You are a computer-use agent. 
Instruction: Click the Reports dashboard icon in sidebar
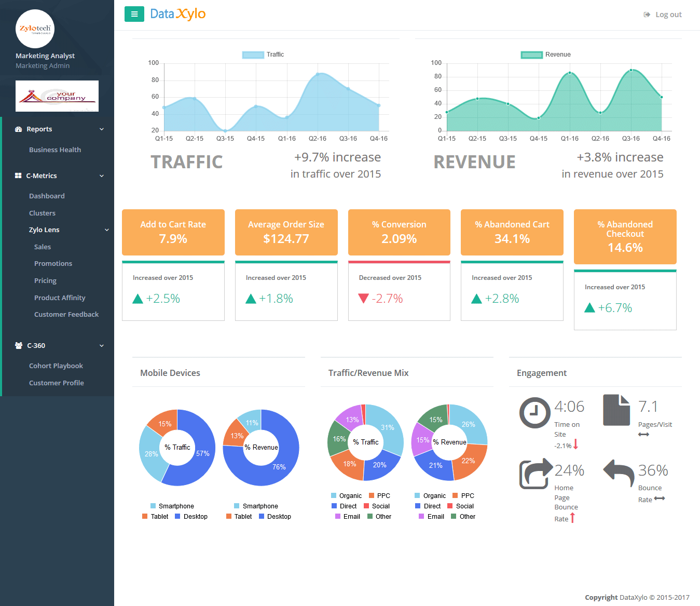[x=19, y=129]
